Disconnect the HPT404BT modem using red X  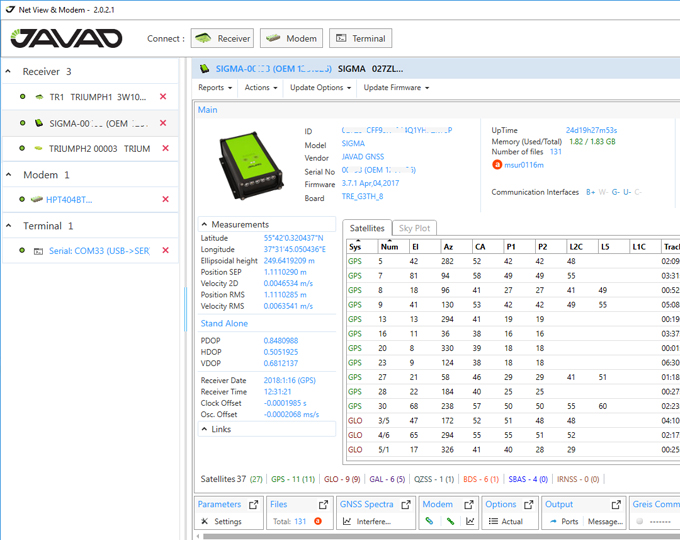(164, 199)
